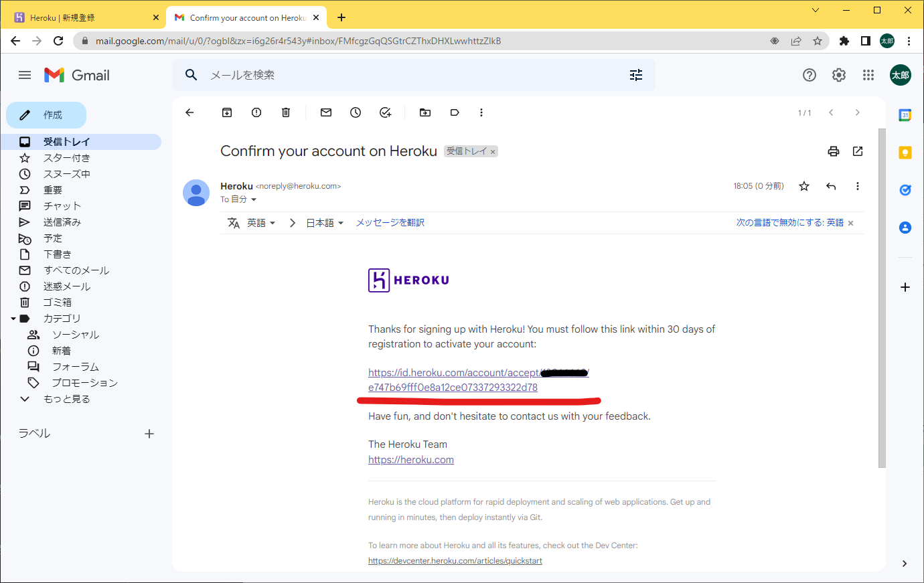
Task: Expand recipient details next to To 自分
Action: (254, 199)
